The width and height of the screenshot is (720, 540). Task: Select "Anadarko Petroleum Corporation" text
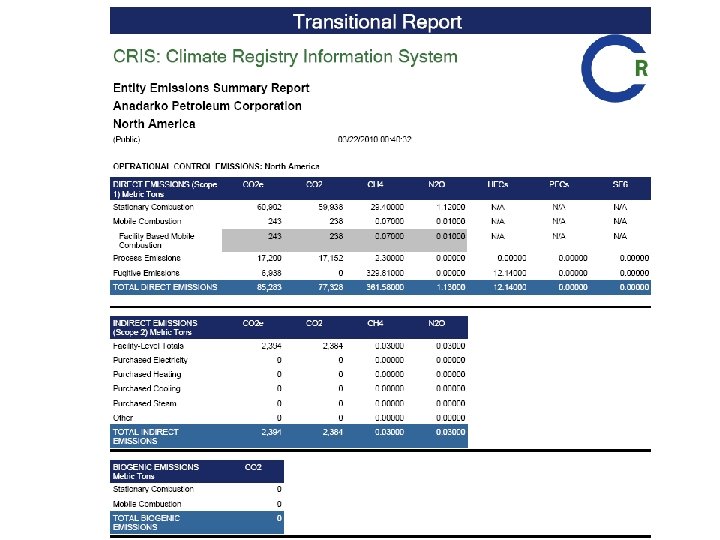point(207,106)
